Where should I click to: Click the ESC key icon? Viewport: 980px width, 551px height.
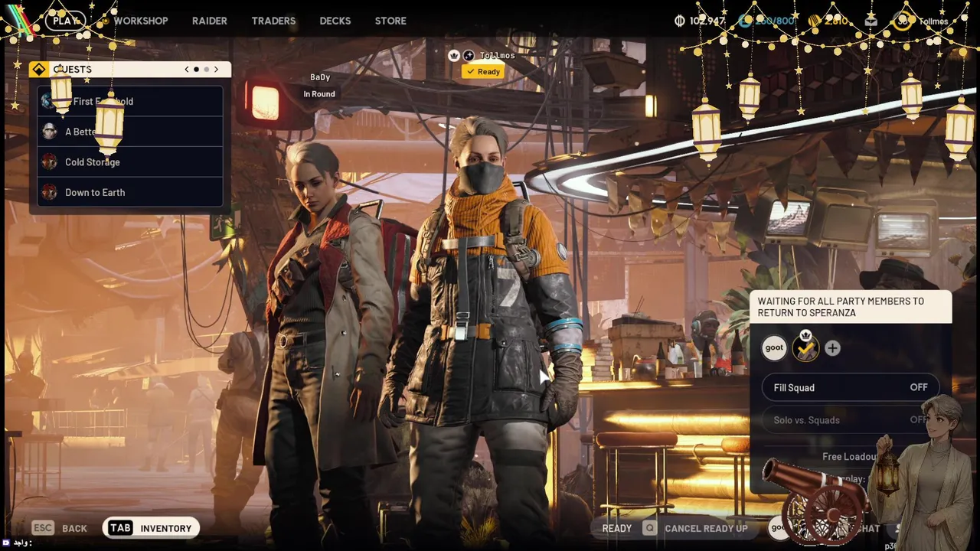(43, 528)
